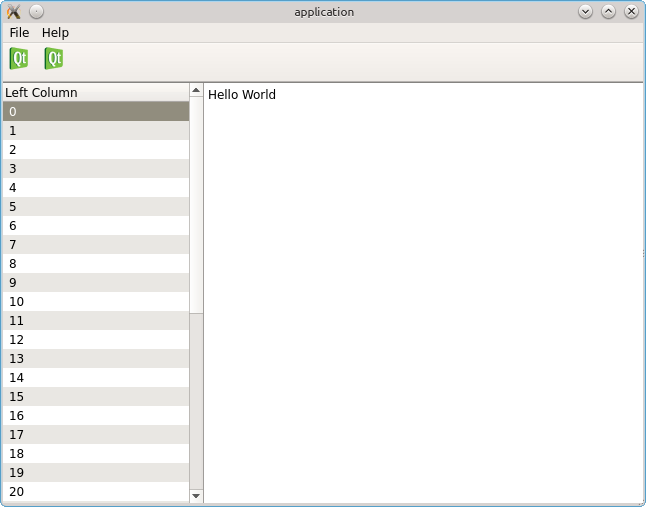The width and height of the screenshot is (646, 507).
Task: Click the splitter handle between list and editor
Action: [x=204, y=290]
